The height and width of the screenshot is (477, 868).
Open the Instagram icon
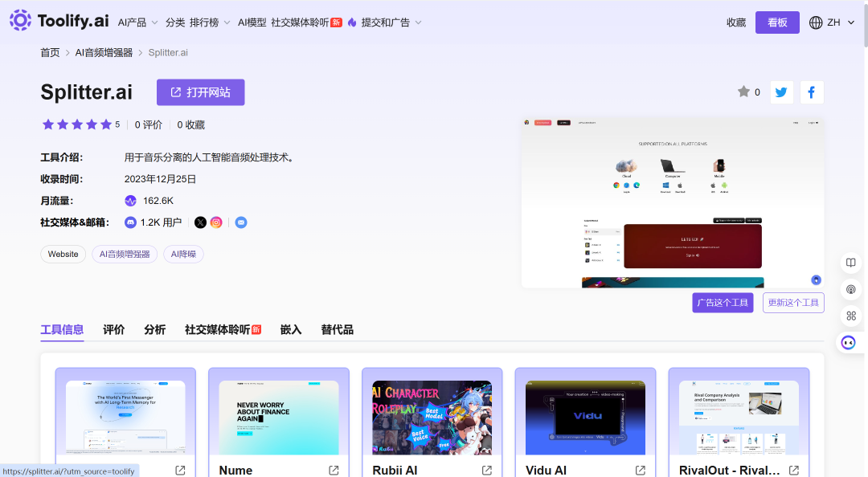tap(216, 222)
